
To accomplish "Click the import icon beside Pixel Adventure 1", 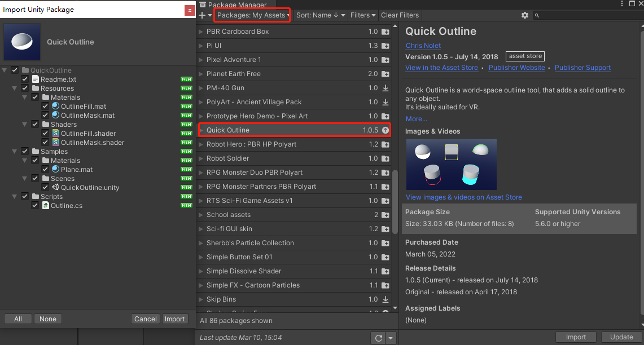I will (385, 60).
